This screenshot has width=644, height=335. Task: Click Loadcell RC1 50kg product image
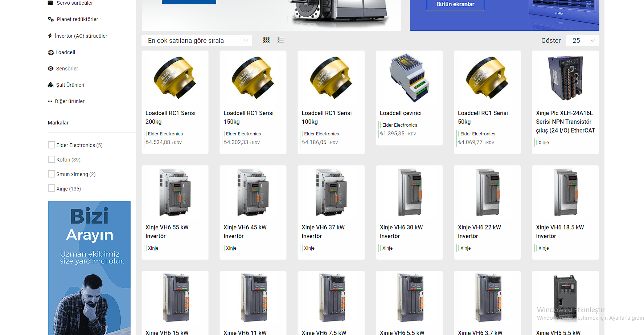pyautogui.click(x=487, y=78)
